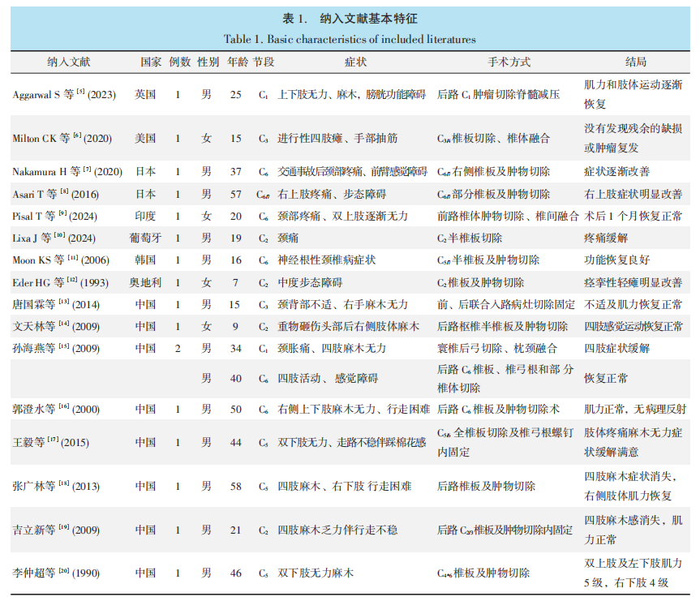Image resolution: width=700 pixels, height=601 pixels.
Task: Click the symptom '神经根性颈椎病症状'
Action: [326, 260]
